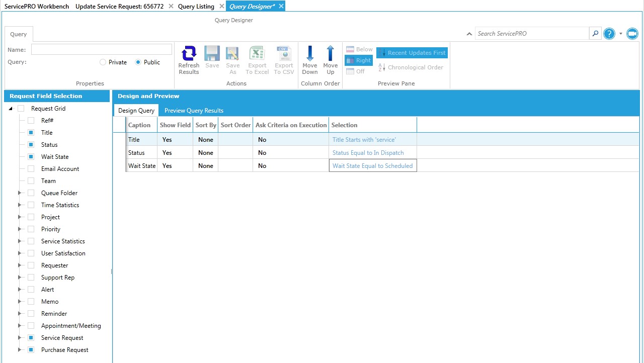The height and width of the screenshot is (363, 644).
Task: Close the Query Designer tab
Action: tap(281, 6)
